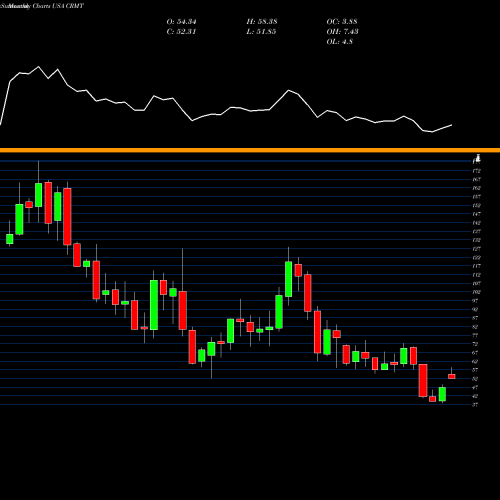
Task: Click the chart title ending in USA CRMT
Action: [x=42, y=6]
